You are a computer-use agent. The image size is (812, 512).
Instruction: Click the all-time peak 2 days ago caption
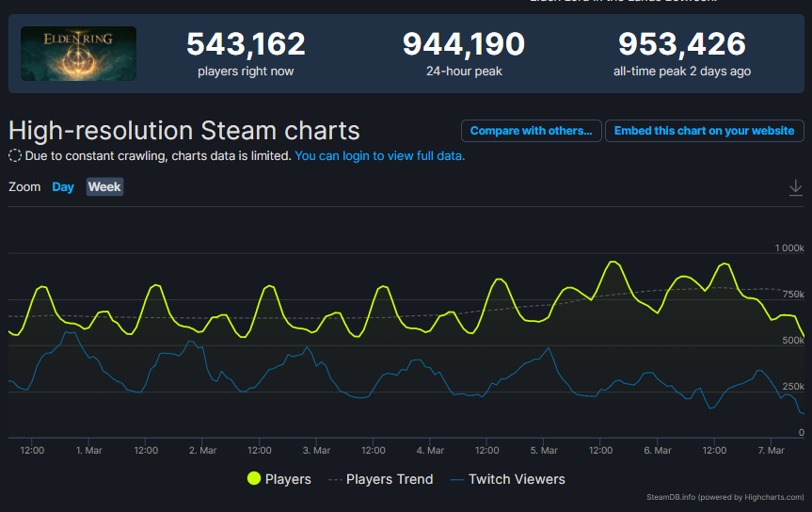[x=682, y=72]
